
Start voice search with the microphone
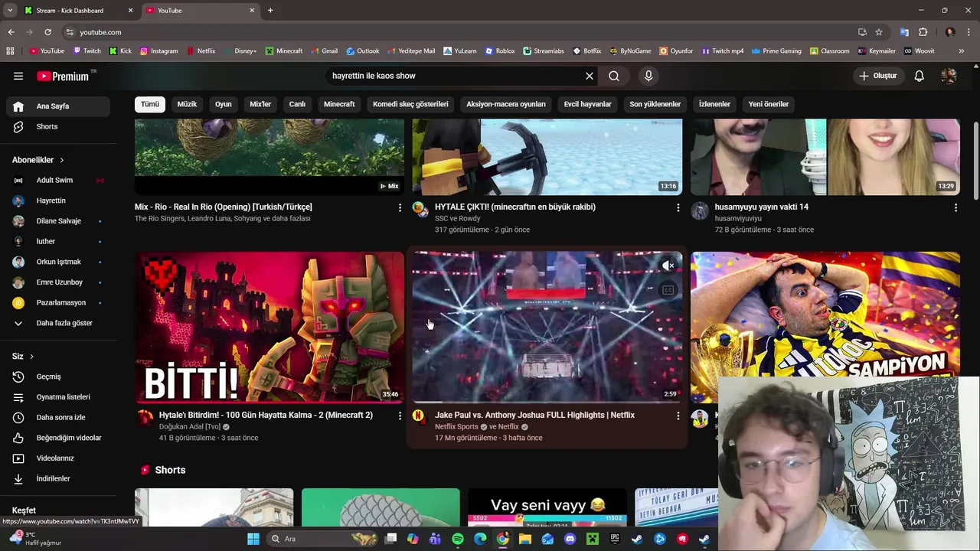point(648,76)
